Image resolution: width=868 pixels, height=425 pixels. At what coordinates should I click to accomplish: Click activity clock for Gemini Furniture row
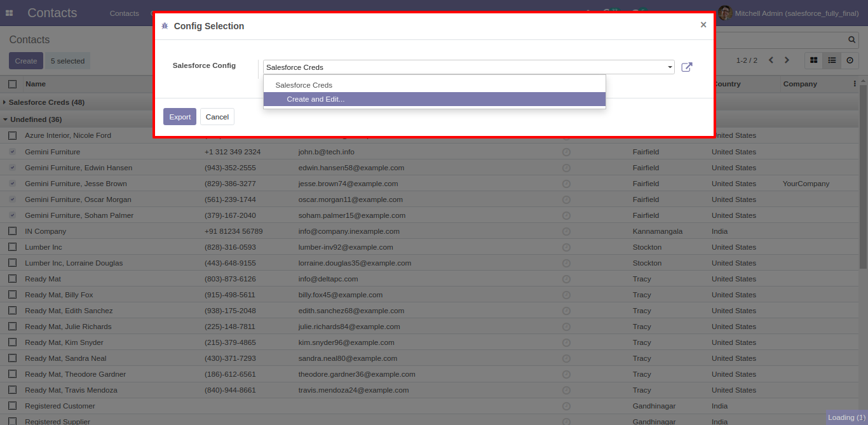(566, 152)
